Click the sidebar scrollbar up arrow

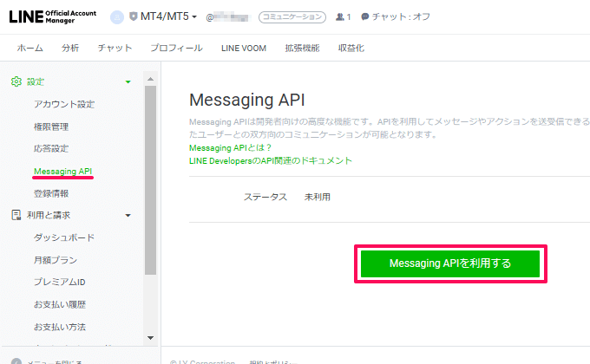point(150,79)
